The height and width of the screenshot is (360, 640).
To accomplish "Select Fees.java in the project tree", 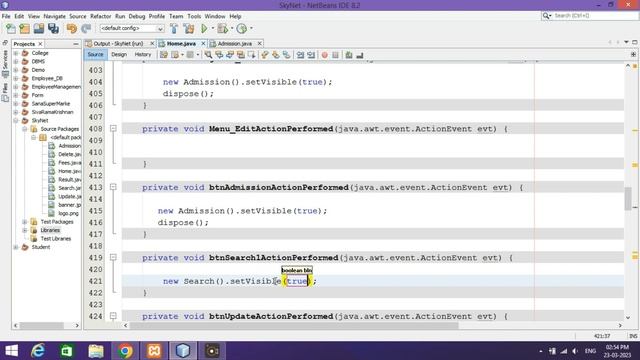I will click(x=69, y=162).
